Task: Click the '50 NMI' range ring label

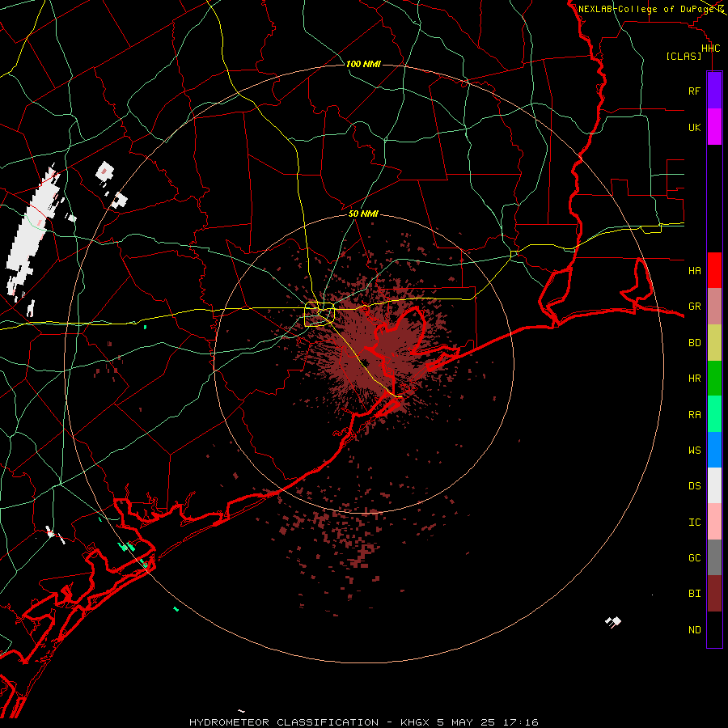Action: coord(363,214)
